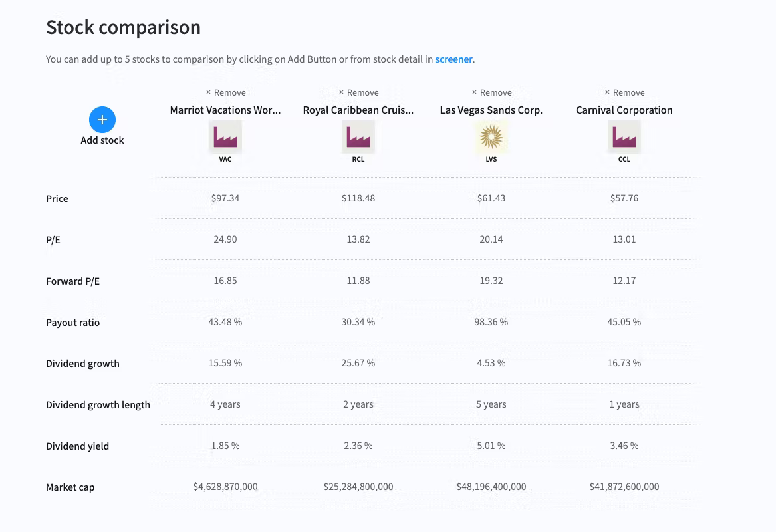Remove Marriot Vacations from comparison
Viewport: 776px width, 532px height.
(x=225, y=93)
